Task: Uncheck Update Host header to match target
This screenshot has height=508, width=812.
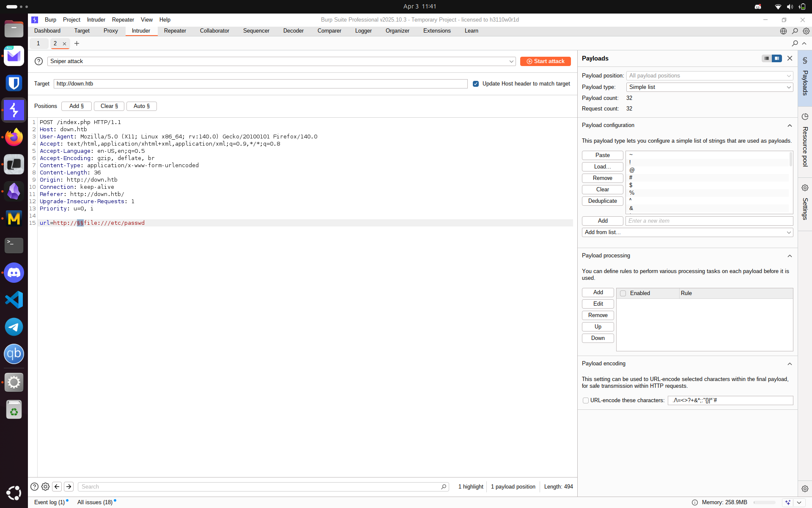Action: pyautogui.click(x=476, y=84)
